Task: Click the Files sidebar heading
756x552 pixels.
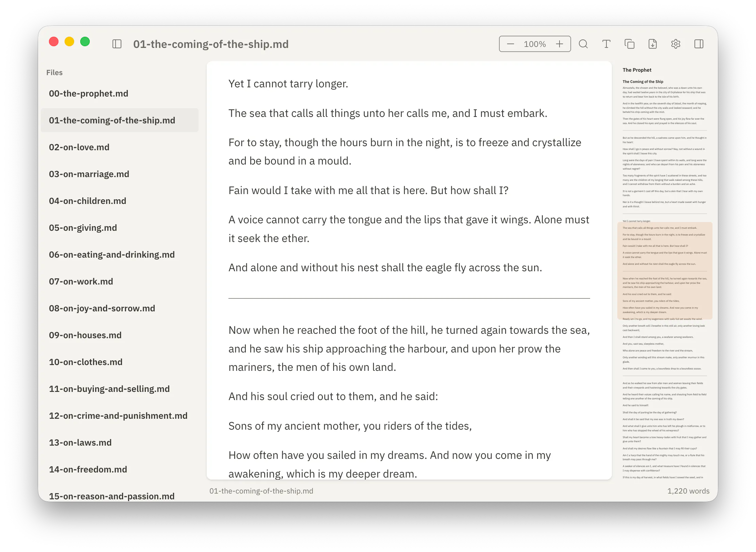Action: (54, 72)
